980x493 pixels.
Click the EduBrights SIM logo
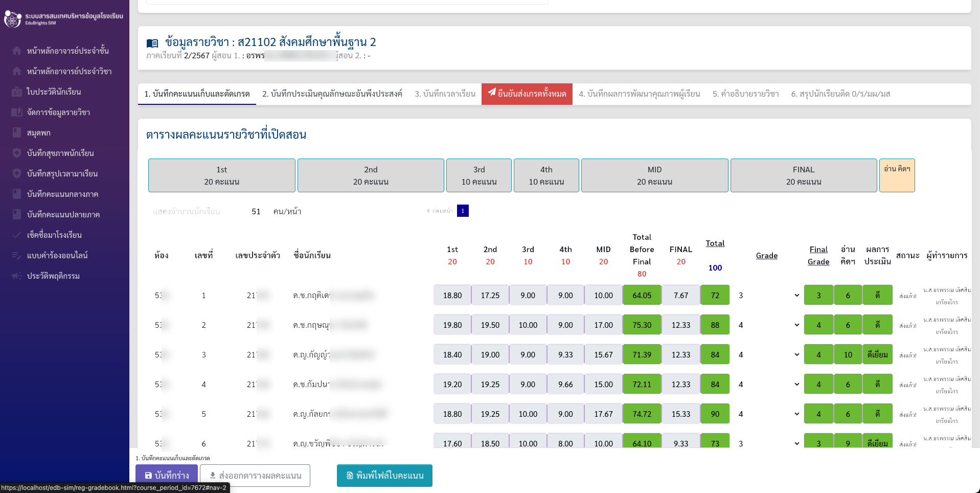click(12, 19)
